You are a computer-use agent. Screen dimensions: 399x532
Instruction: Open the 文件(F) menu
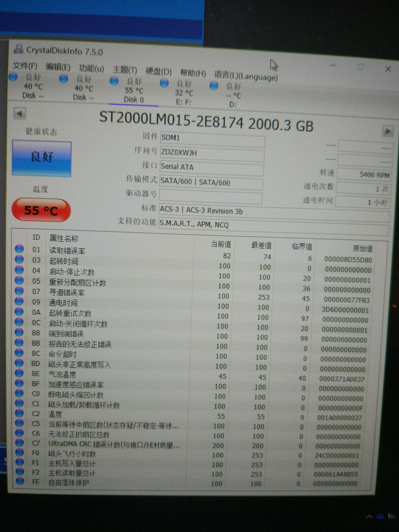click(x=25, y=66)
